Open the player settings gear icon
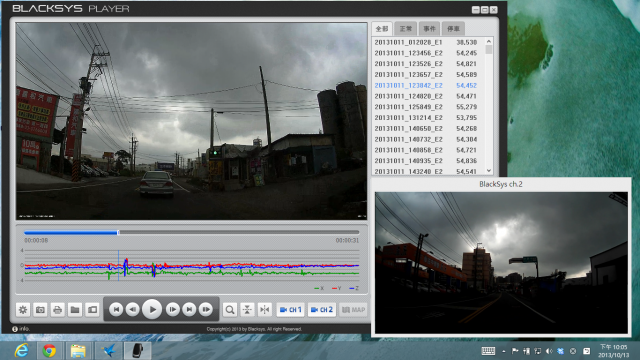This screenshot has width=640, height=360. (23, 310)
